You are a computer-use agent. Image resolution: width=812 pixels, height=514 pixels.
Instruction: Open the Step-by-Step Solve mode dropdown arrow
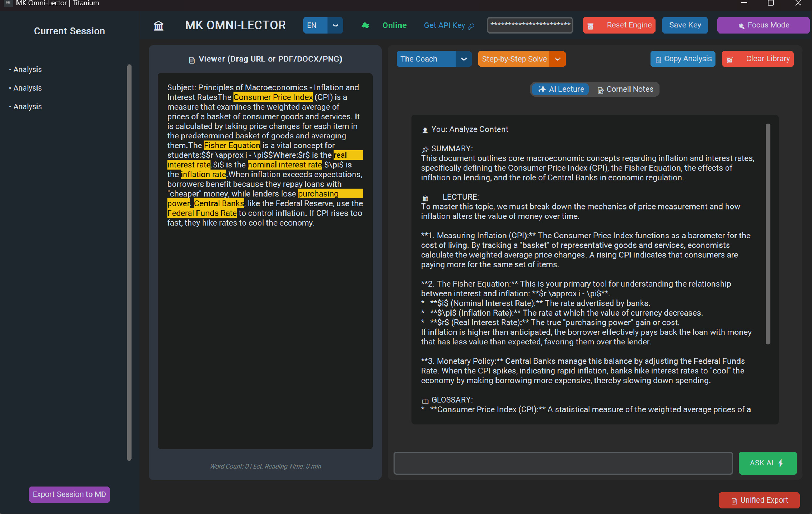557,59
